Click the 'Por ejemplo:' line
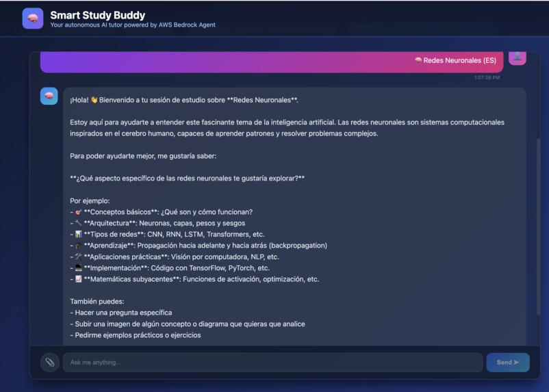Viewport: 549px width, 392px height. pos(90,200)
